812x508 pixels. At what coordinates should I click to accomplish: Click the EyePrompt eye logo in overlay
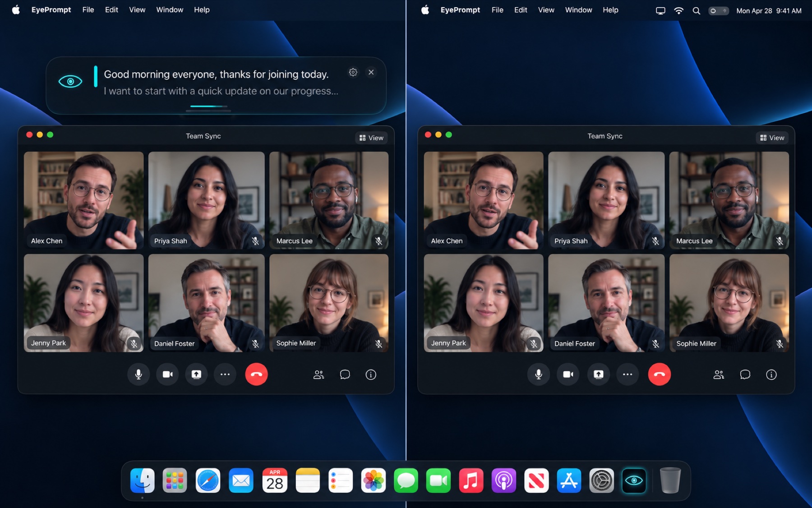point(70,82)
